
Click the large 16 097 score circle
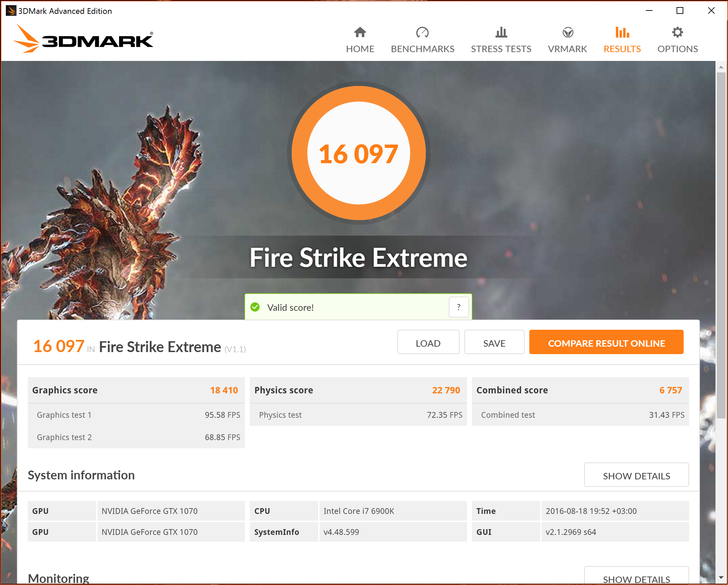coord(358,153)
